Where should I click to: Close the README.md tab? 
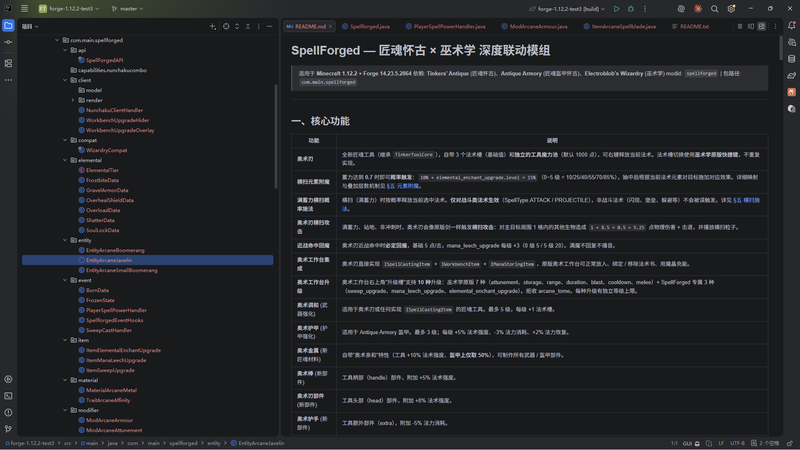[x=331, y=27]
